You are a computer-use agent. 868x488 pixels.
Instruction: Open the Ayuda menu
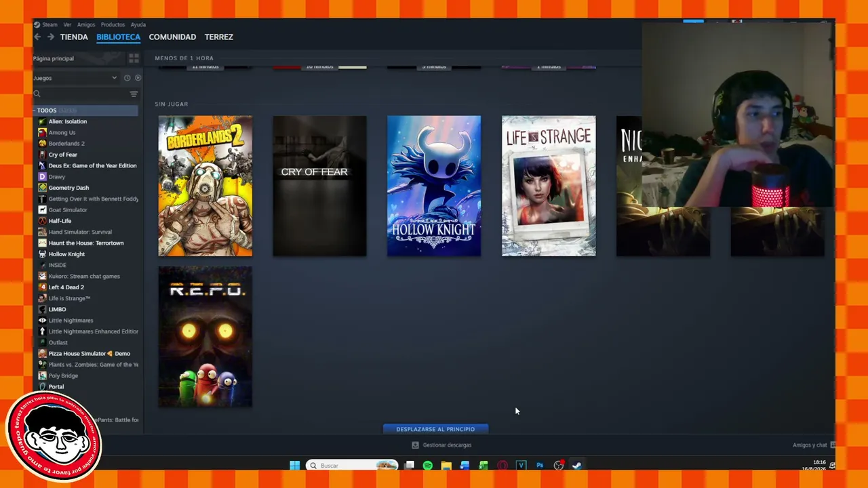click(x=138, y=25)
